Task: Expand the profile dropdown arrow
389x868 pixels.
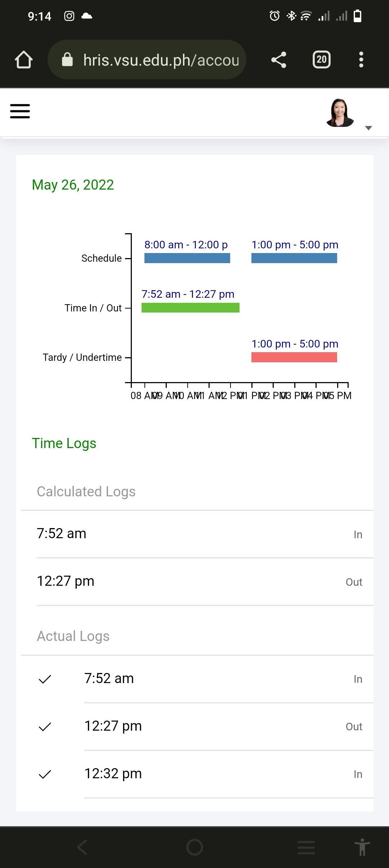Action: tap(368, 128)
